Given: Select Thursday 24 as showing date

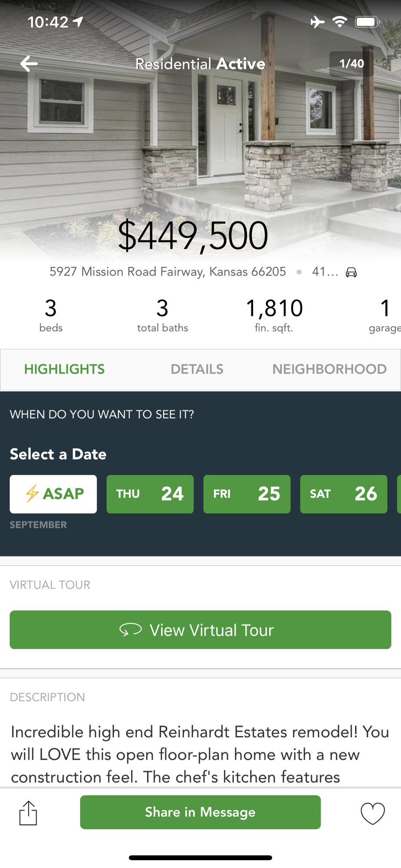Looking at the screenshot, I should pyautogui.click(x=150, y=494).
